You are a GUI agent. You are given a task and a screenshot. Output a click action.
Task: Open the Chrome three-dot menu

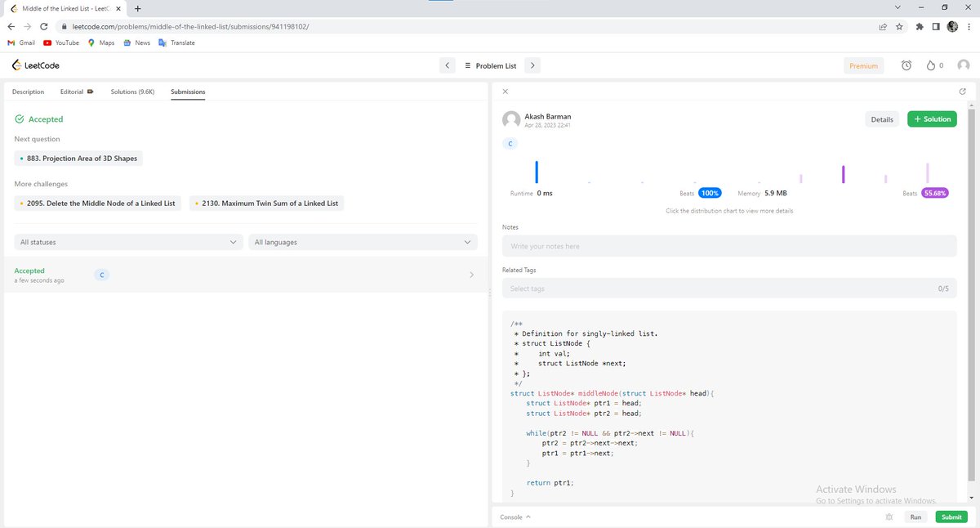(x=969, y=26)
